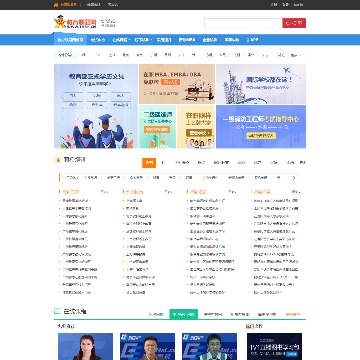The height and width of the screenshot is (360, 360).
Task: Open the female instructor video thumbnail
Action: [x=86, y=346]
